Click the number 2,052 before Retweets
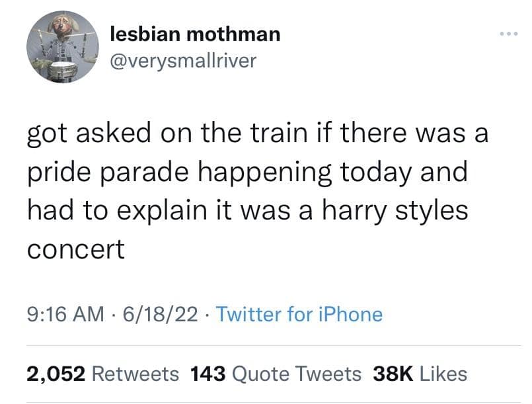The height and width of the screenshot is (404, 532). pos(56,374)
